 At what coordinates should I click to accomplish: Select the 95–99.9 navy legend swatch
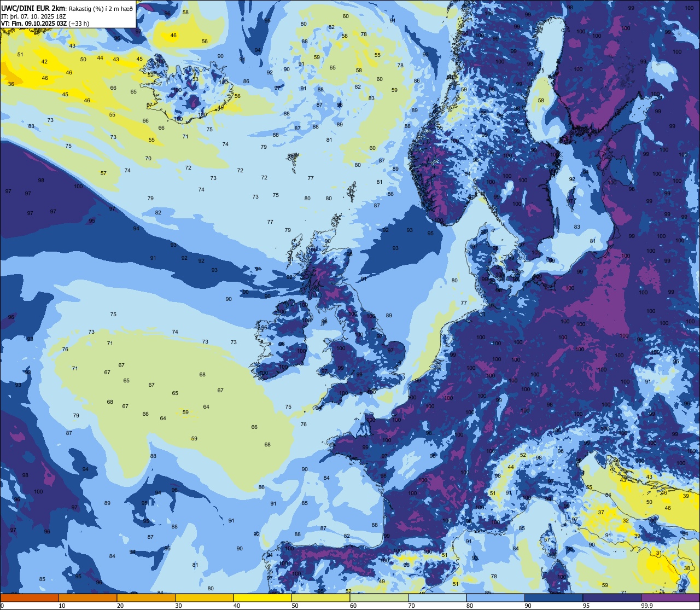pos(612,597)
